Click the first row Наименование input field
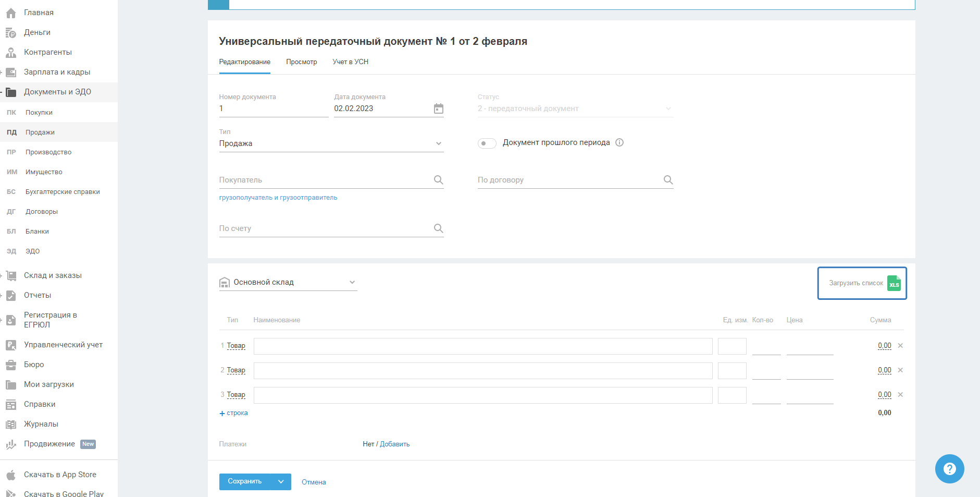The height and width of the screenshot is (497, 980). (483, 346)
